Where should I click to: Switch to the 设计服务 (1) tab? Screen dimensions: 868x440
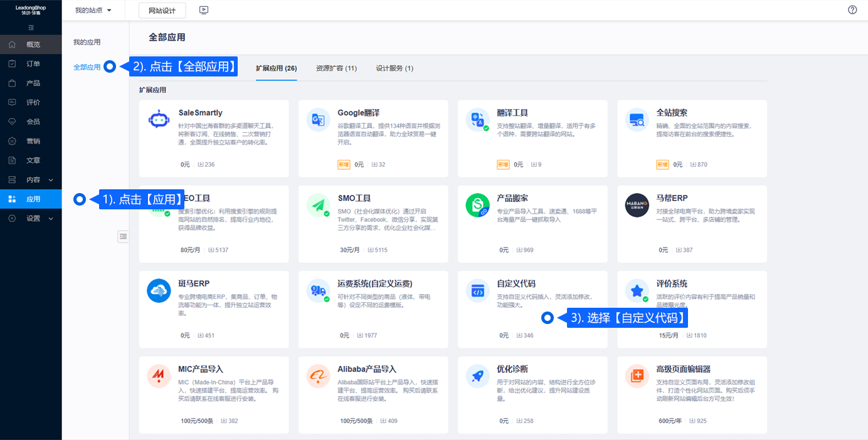click(x=394, y=68)
